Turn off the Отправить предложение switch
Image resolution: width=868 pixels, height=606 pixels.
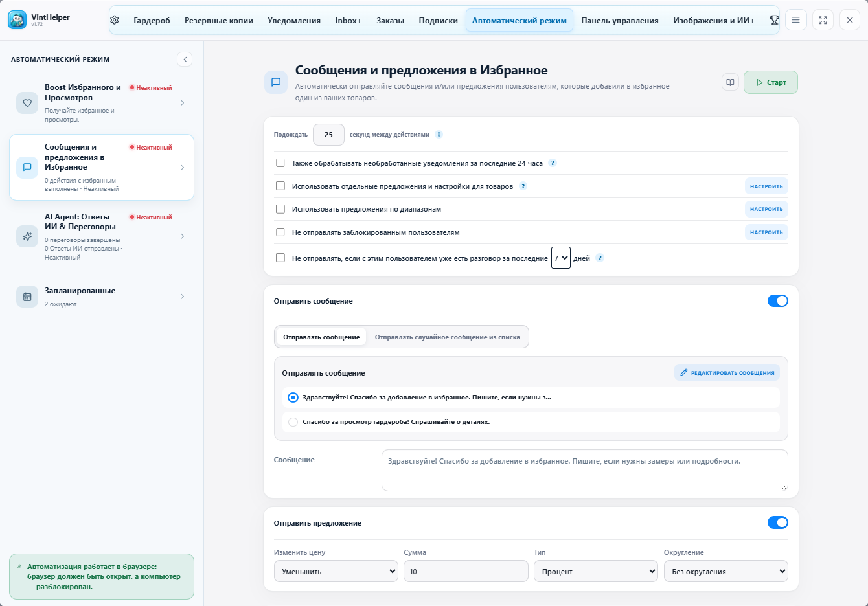(777, 522)
